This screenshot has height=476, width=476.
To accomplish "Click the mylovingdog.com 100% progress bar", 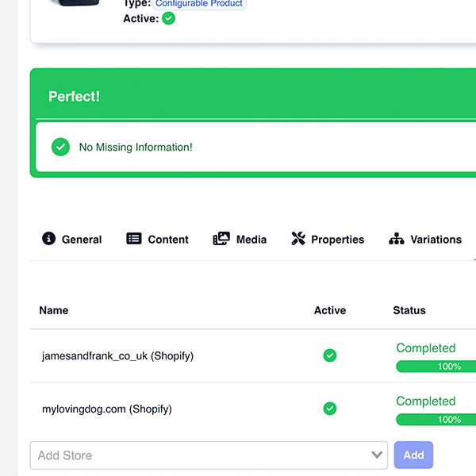I will 436,420.
